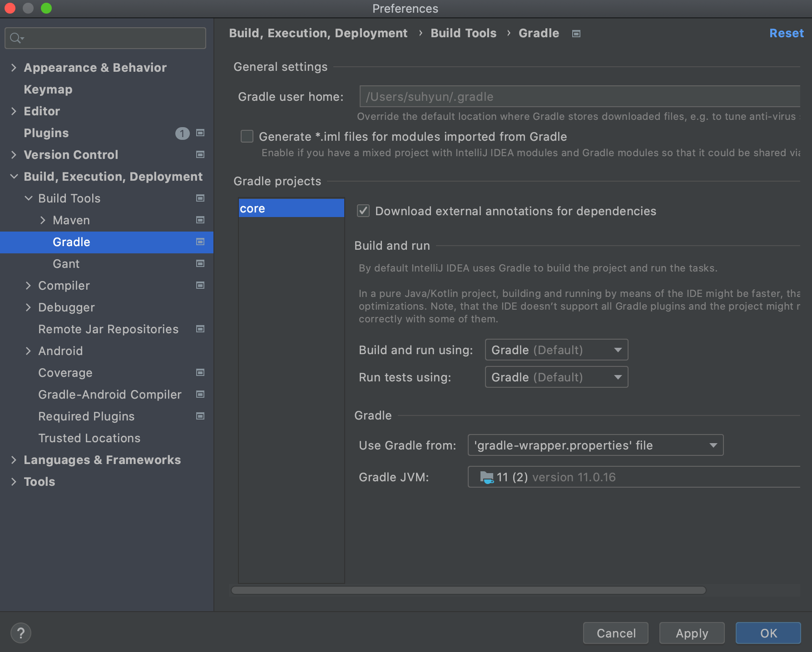Screen dimensions: 812x652
Task: Expand the Maven node
Action: click(43, 220)
